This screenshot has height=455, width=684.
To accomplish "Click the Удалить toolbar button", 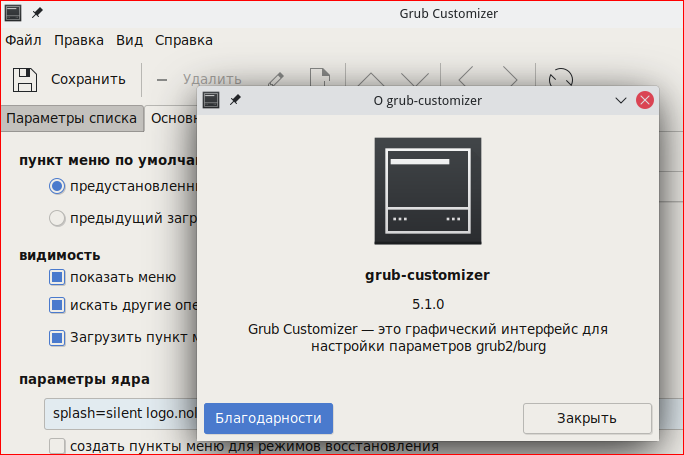I will tap(212, 79).
